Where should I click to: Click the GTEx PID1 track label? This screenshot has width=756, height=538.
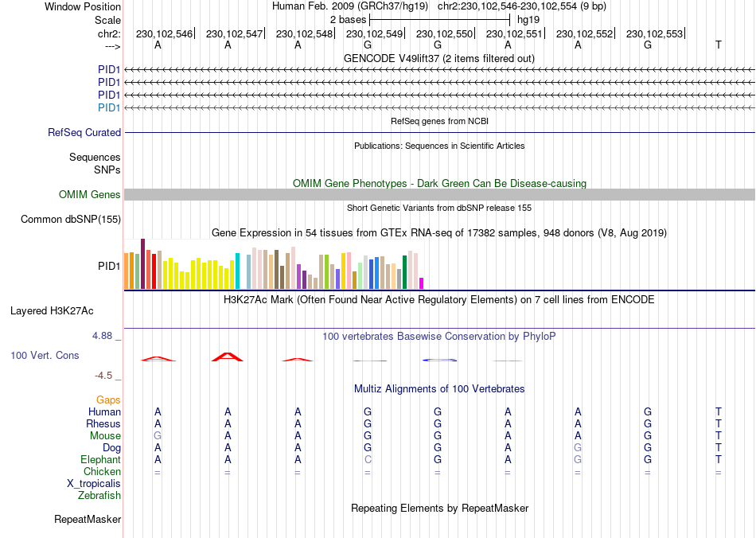(109, 266)
